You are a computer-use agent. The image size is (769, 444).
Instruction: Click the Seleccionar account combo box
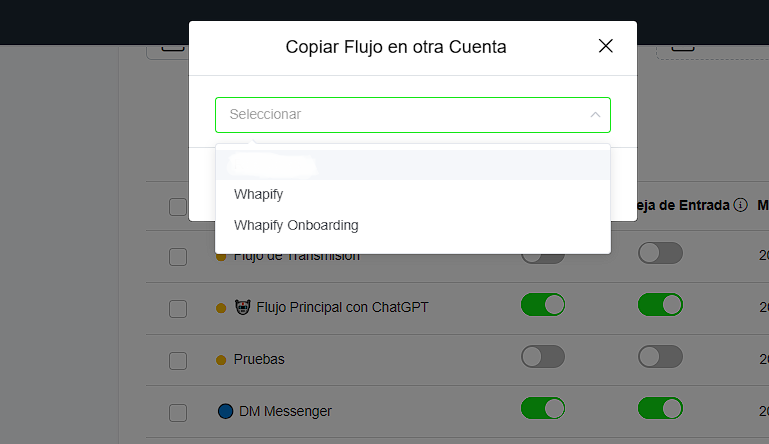pos(400,115)
